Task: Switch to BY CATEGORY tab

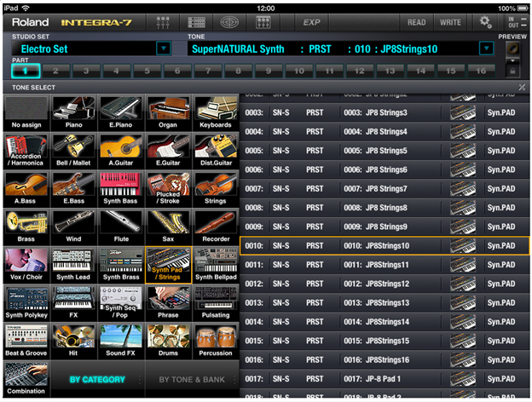Action: pyautogui.click(x=97, y=380)
